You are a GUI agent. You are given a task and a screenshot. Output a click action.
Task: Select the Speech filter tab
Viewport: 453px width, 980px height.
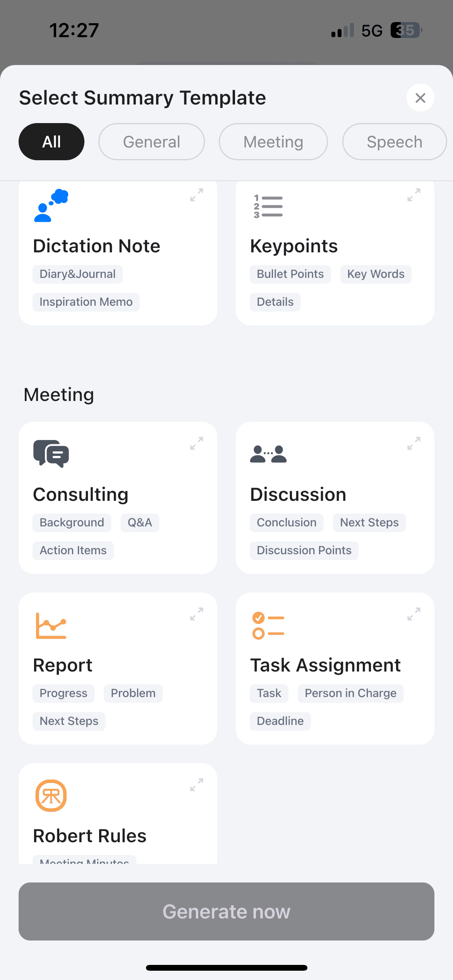pyautogui.click(x=394, y=142)
